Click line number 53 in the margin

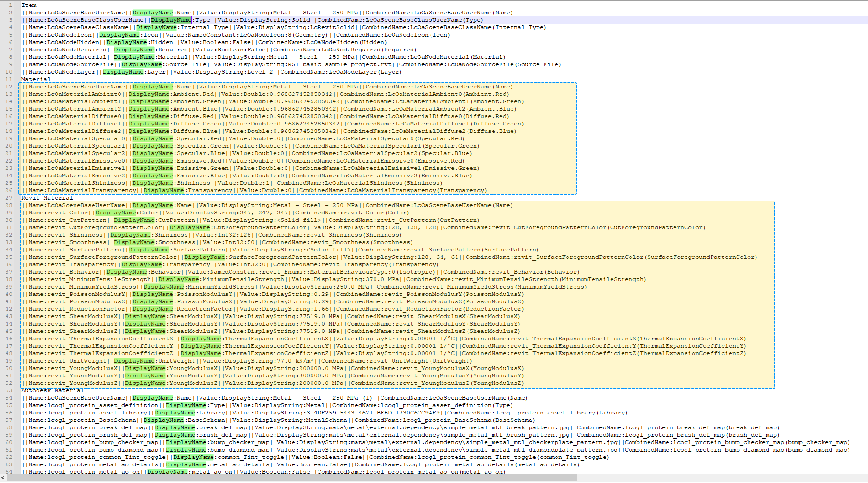(x=9, y=390)
